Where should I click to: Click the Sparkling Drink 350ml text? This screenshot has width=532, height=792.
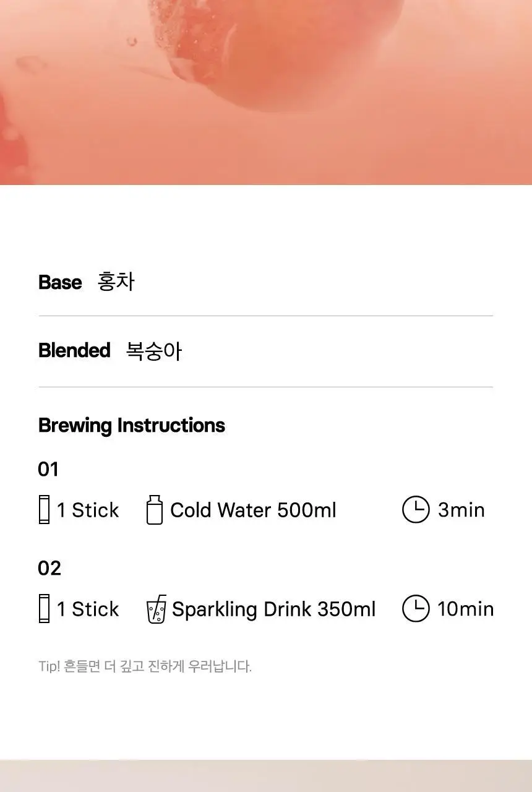click(274, 609)
